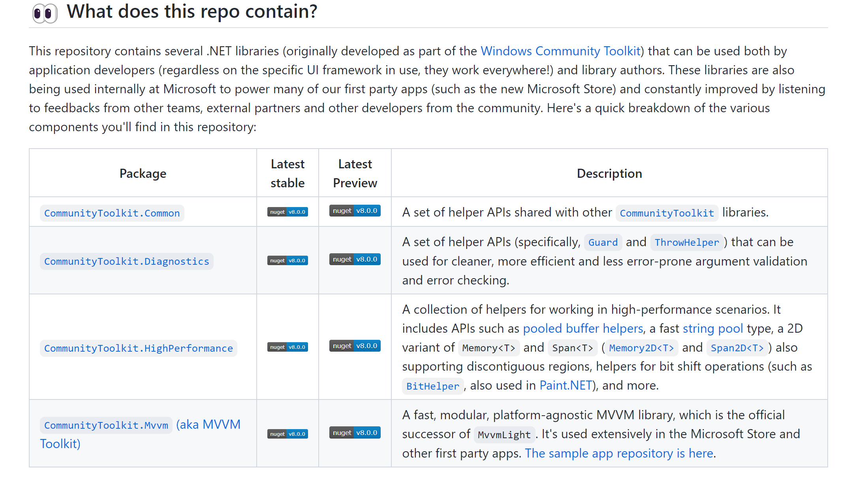Follow the Guard API link

tap(603, 242)
